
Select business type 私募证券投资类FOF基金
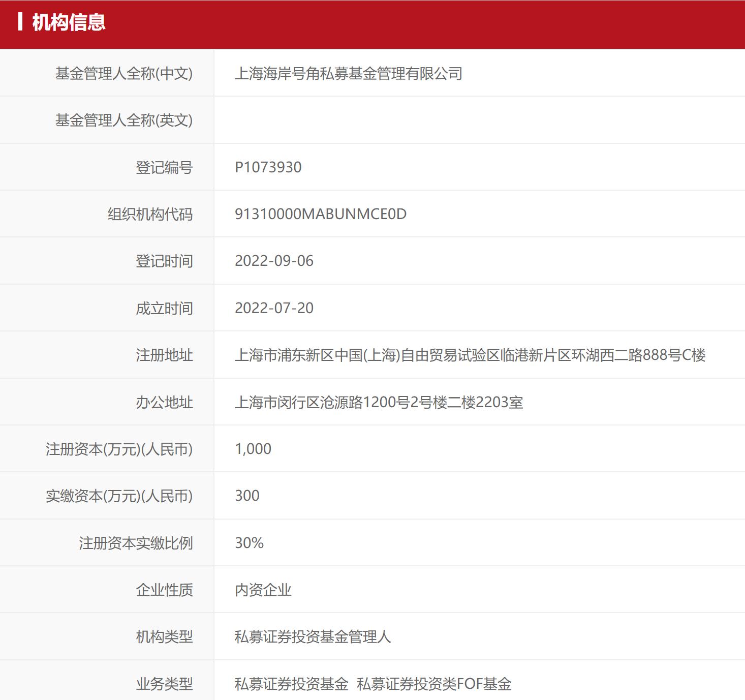(434, 684)
